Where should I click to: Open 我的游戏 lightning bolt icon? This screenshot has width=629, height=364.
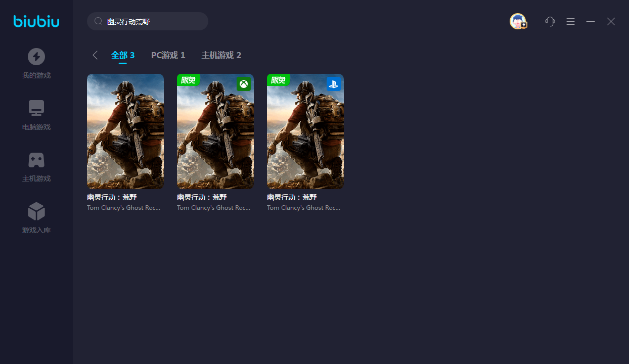point(36,57)
